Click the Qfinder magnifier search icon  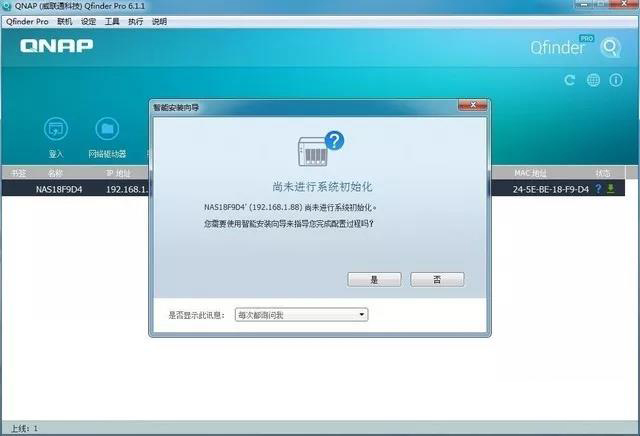click(611, 48)
